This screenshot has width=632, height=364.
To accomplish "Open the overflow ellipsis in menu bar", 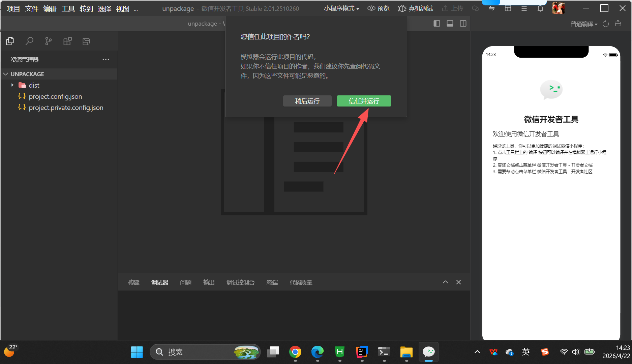I will 136,9.
